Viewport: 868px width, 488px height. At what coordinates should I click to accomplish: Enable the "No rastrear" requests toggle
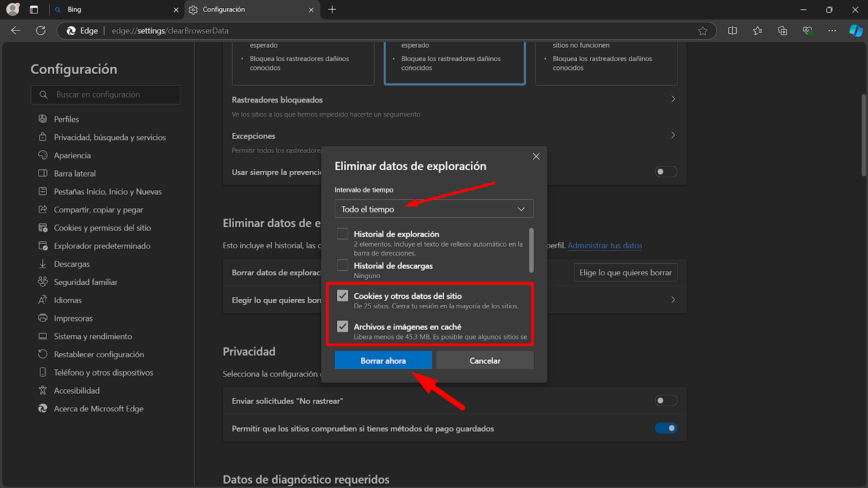(x=666, y=401)
